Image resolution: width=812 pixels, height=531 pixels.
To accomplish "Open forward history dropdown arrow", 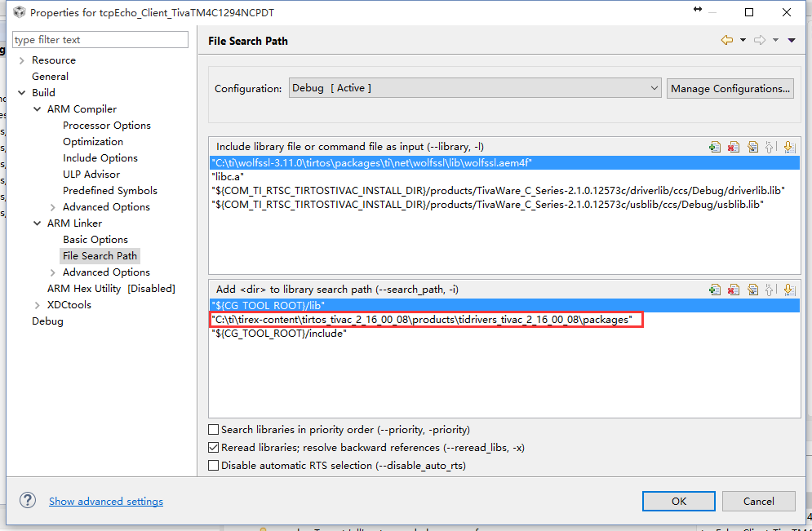I will click(x=775, y=40).
